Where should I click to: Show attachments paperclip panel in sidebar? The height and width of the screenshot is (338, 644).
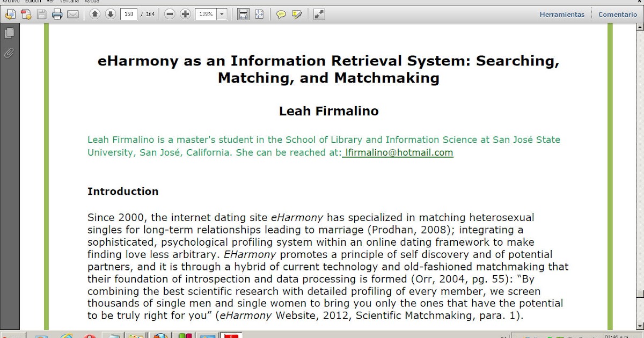[x=9, y=53]
